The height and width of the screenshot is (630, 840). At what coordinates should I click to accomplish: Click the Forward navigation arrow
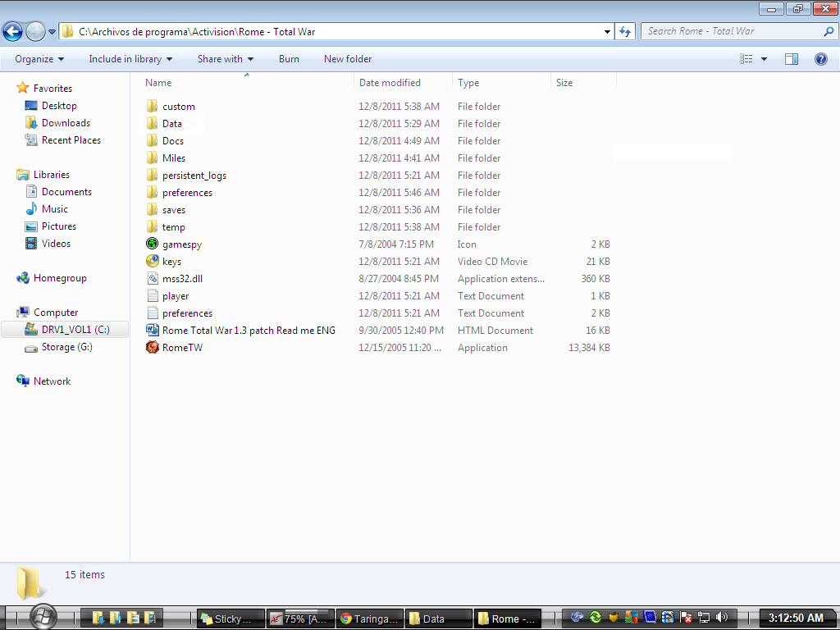35,32
